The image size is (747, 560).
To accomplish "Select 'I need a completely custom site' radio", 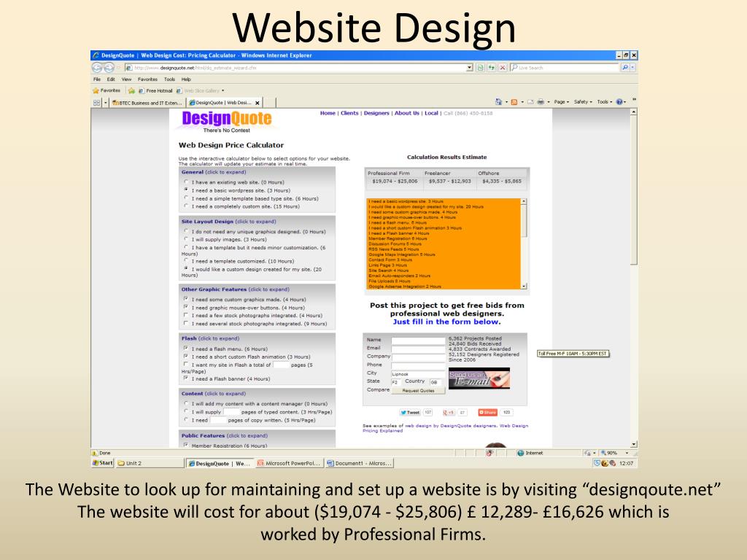I will coord(186,206).
